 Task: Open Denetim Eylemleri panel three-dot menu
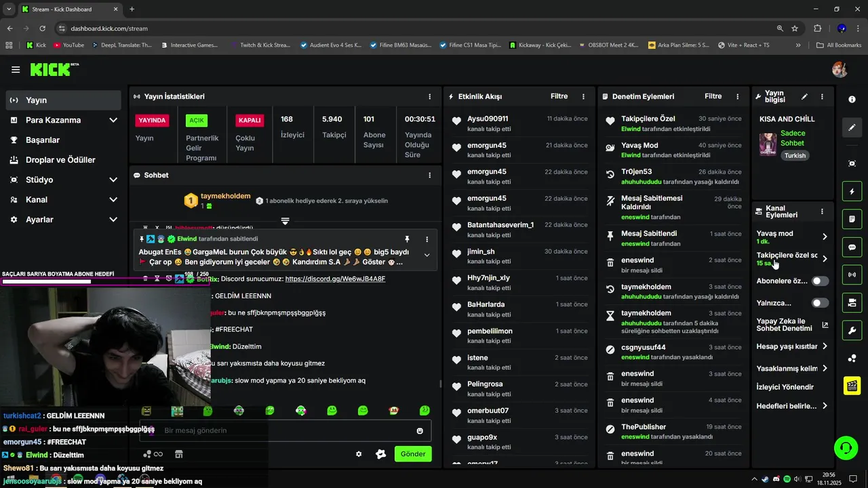point(737,97)
